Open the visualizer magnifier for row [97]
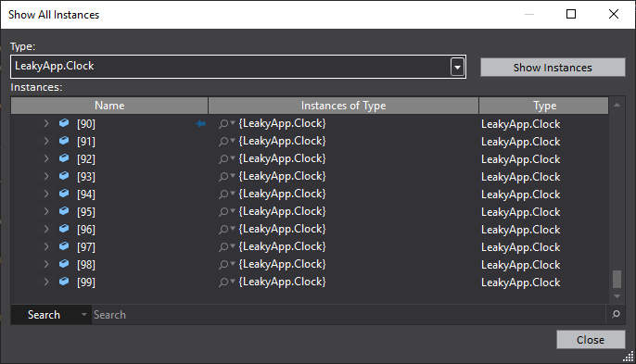Viewport: 636px width, 364px height. point(223,247)
